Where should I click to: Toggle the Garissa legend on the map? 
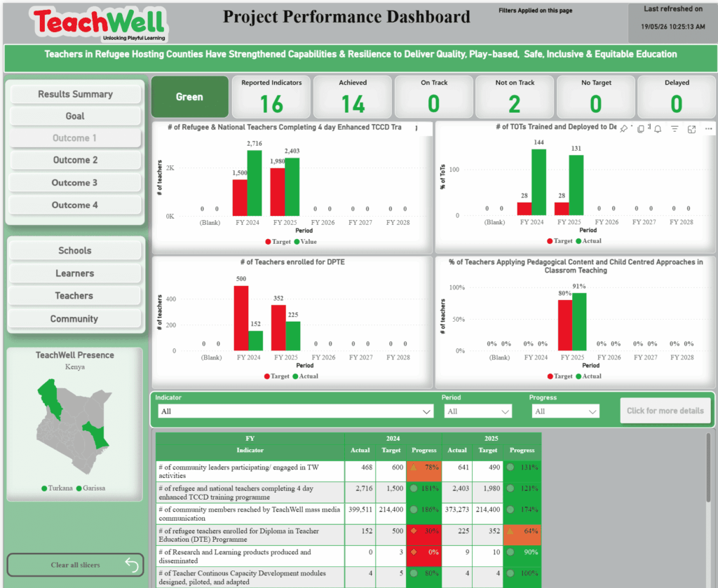(x=90, y=488)
